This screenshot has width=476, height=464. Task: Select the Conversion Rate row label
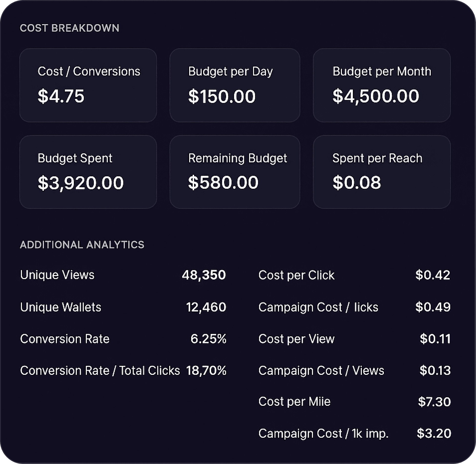click(65, 339)
